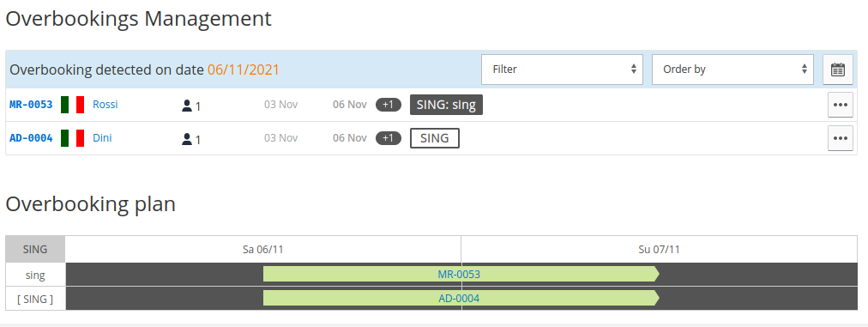Image resolution: width=868 pixels, height=327 pixels.
Task: Open reservation AD-0004 link
Action: click(x=31, y=138)
